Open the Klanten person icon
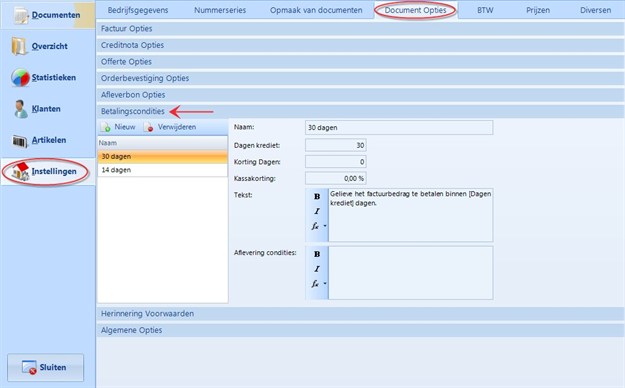625x388 pixels. 20,109
